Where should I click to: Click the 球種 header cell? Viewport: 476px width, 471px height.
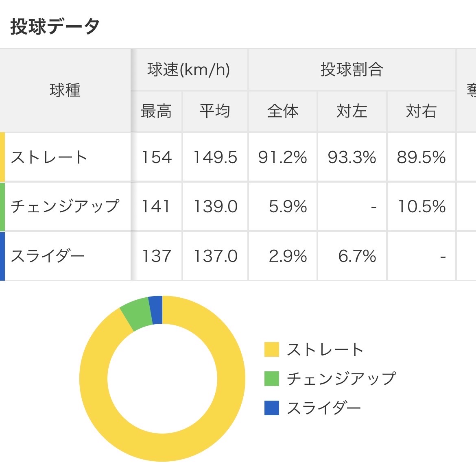click(65, 90)
